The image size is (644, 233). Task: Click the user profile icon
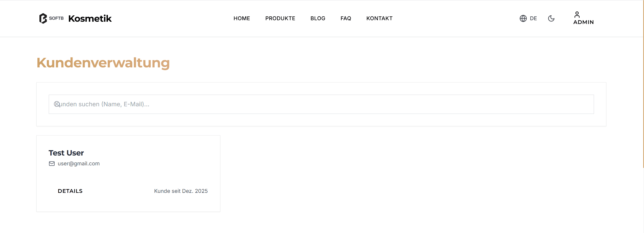(577, 15)
